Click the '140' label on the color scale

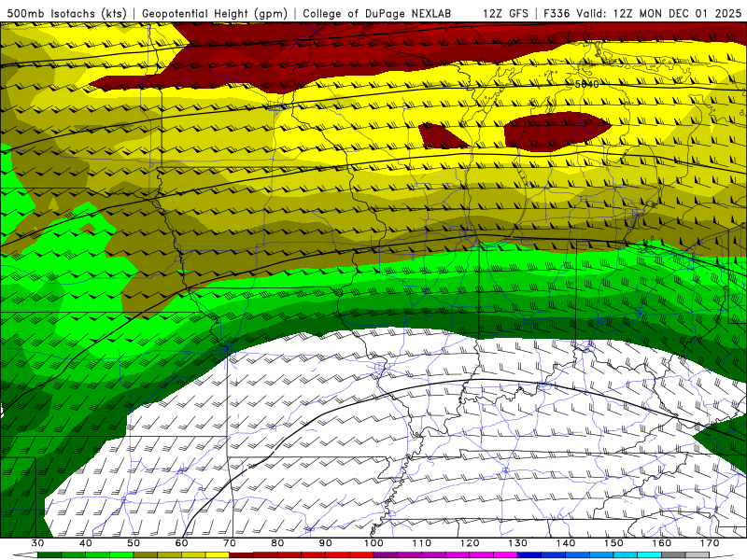pos(566,543)
